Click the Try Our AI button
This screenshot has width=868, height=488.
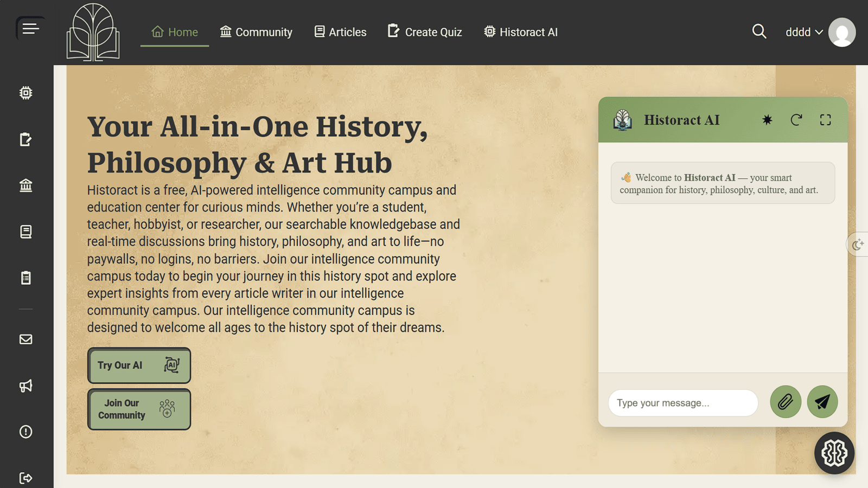click(139, 365)
